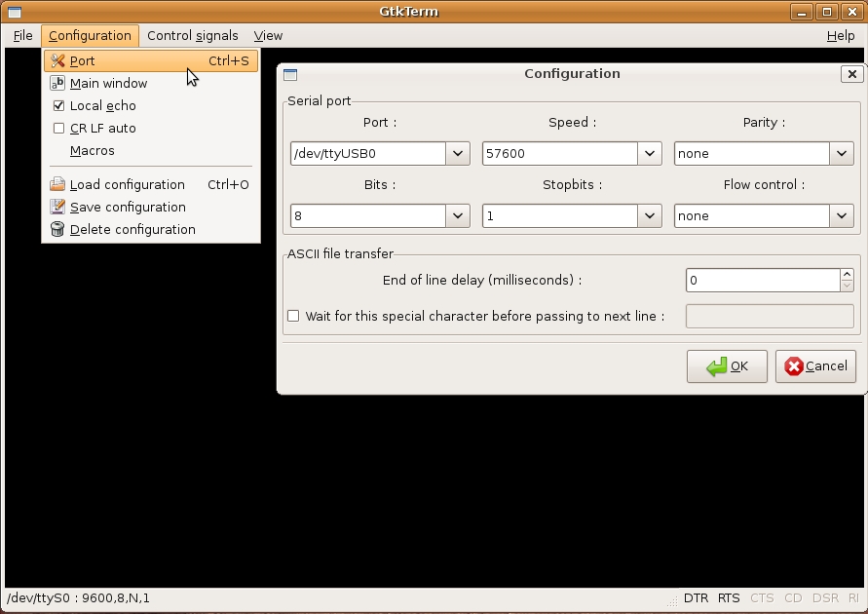
Task: Click the Load configuration folder icon
Action: (57, 185)
